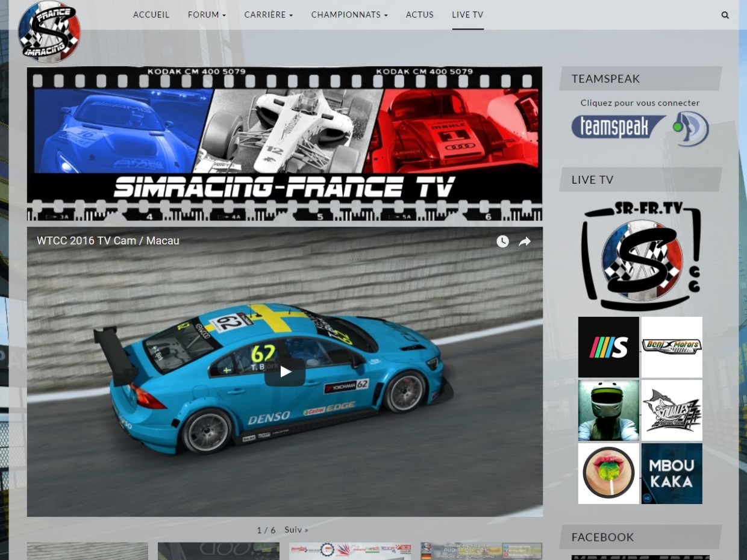747x560 pixels.
Task: Play the WTCC 2016 Macau video
Action: 285,372
